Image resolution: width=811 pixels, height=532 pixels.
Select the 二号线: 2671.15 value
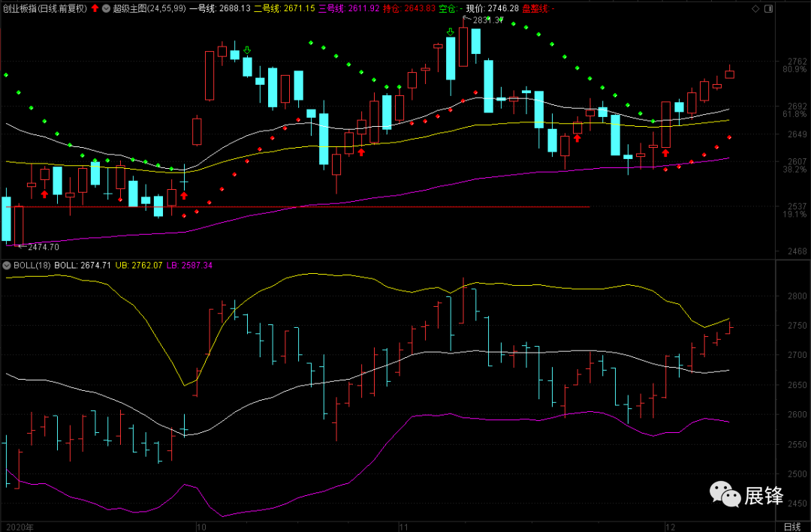point(284,8)
